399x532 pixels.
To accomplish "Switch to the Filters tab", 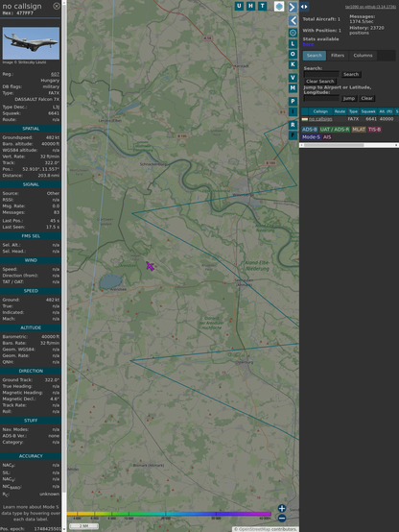I will pos(338,56).
